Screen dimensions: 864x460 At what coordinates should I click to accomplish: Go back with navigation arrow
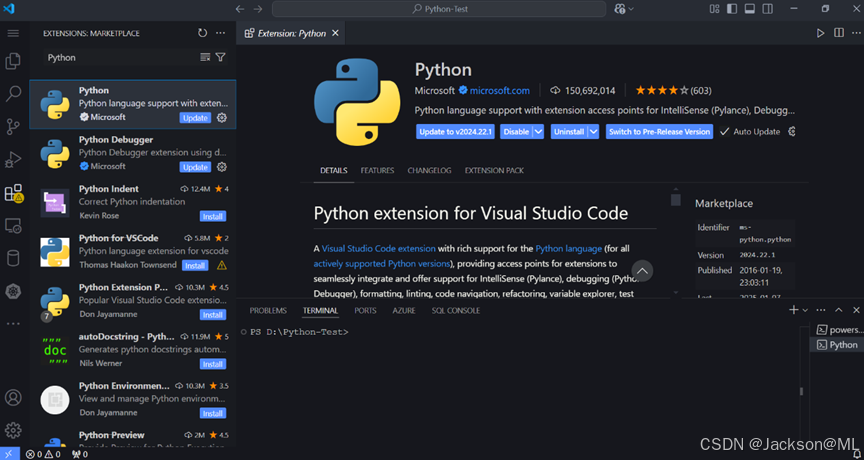[x=240, y=9]
